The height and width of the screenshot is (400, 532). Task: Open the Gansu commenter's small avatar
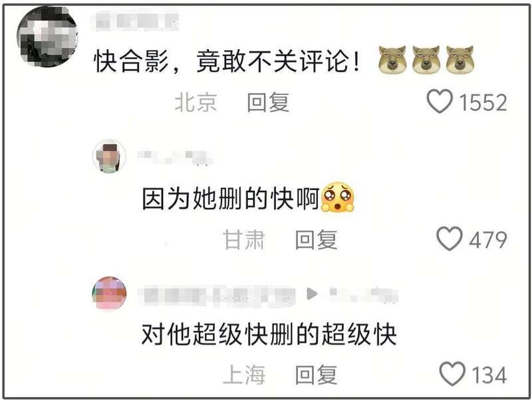pos(109,156)
